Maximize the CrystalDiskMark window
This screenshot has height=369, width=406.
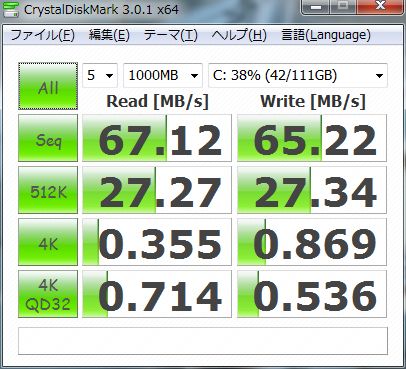coord(343,7)
